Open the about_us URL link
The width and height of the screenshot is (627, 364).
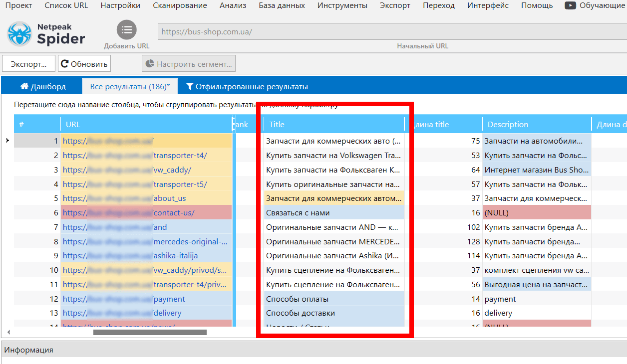coord(124,198)
